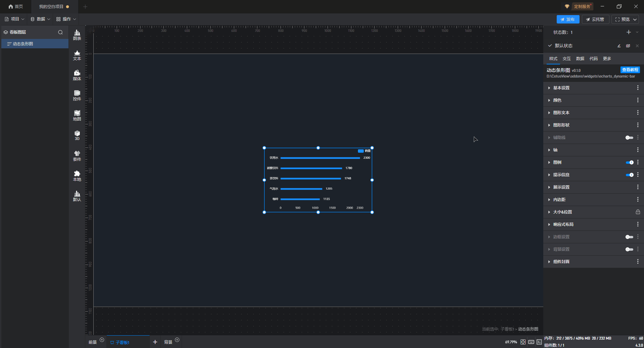Open the 默认 default components category
This screenshot has height=348, width=644.
[x=77, y=196]
